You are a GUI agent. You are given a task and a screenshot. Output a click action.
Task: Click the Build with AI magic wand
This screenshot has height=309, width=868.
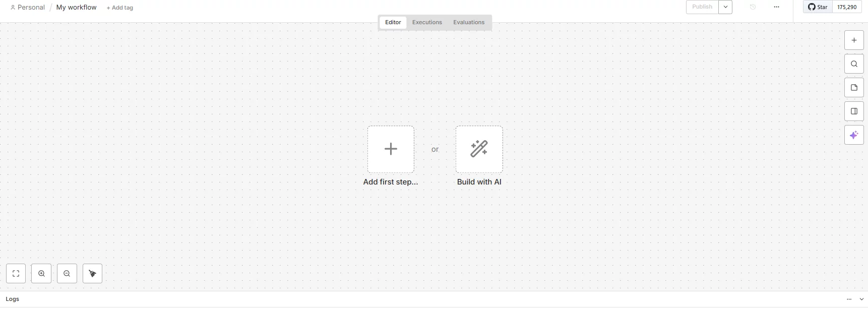479,149
